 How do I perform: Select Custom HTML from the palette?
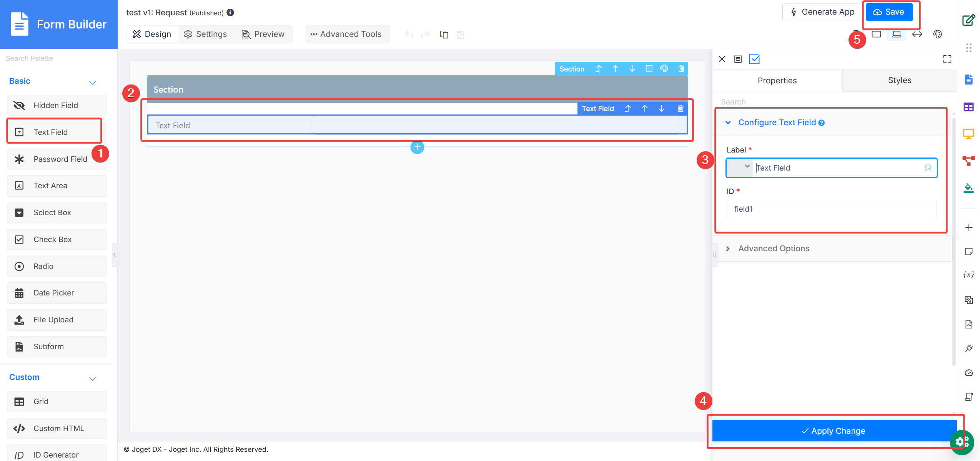tap(57, 428)
